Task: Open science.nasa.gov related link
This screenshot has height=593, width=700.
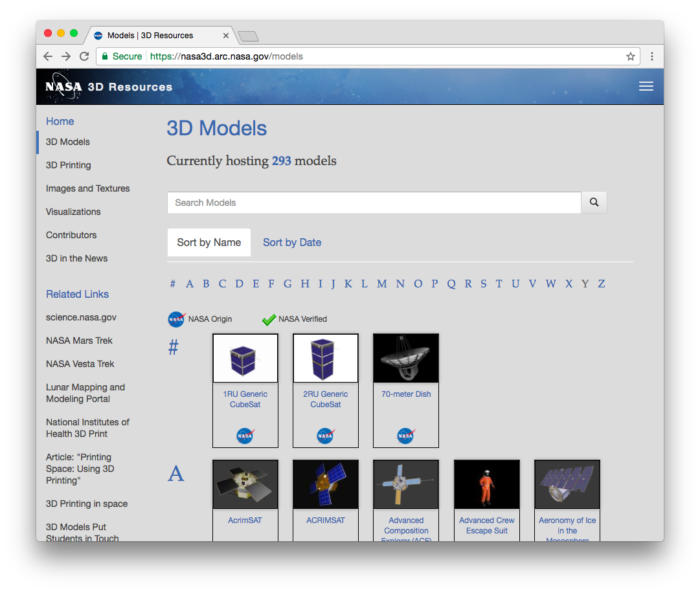Action: click(81, 317)
